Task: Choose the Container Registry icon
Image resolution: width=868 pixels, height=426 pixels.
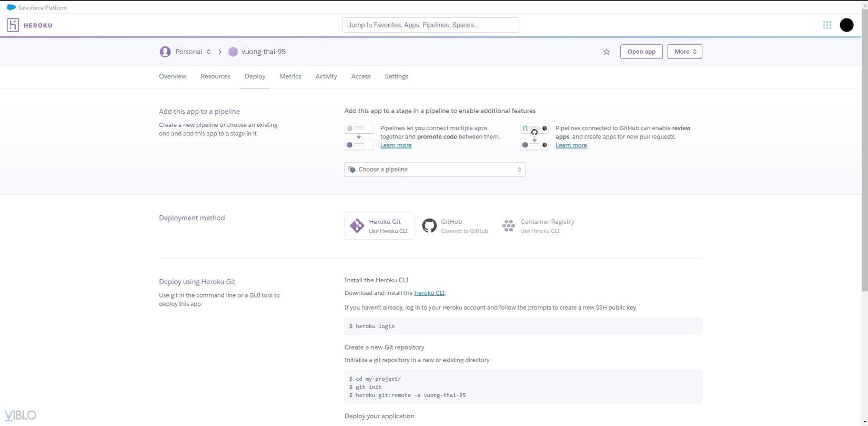Action: 508,226
